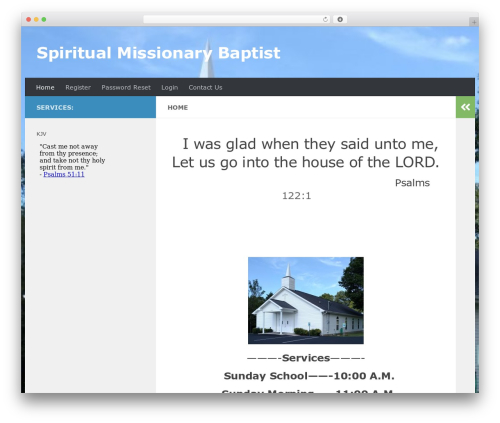
Task: Click the browser address bar
Action: click(x=237, y=20)
